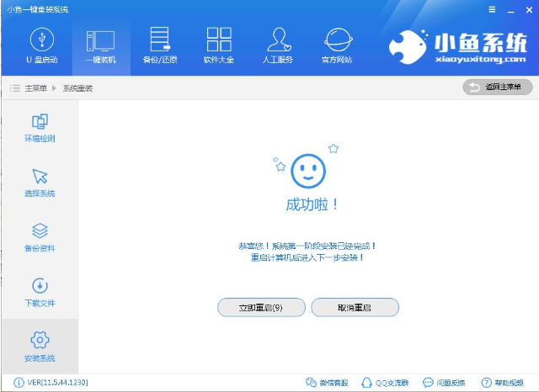Viewport: 539px width, 392px height.
Task: Open 备份/还原 backup and restore
Action: (x=160, y=46)
